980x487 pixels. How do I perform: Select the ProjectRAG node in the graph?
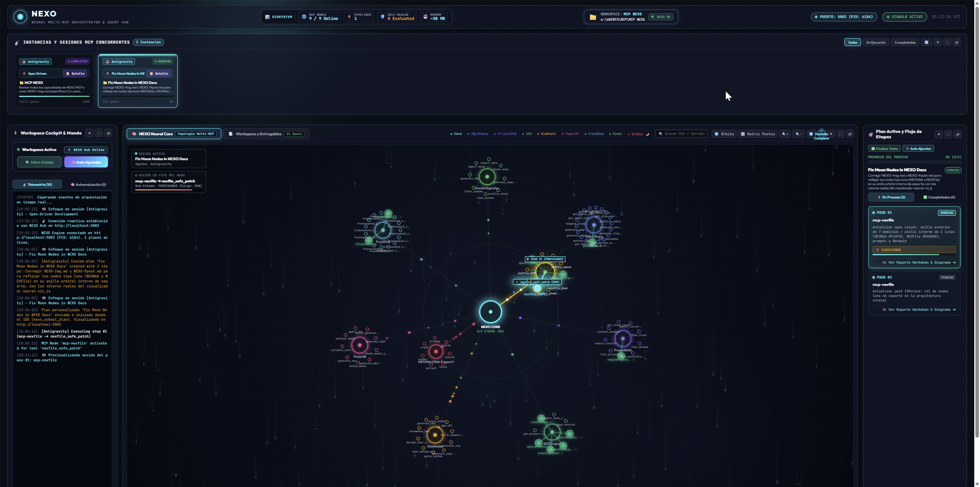623,339
